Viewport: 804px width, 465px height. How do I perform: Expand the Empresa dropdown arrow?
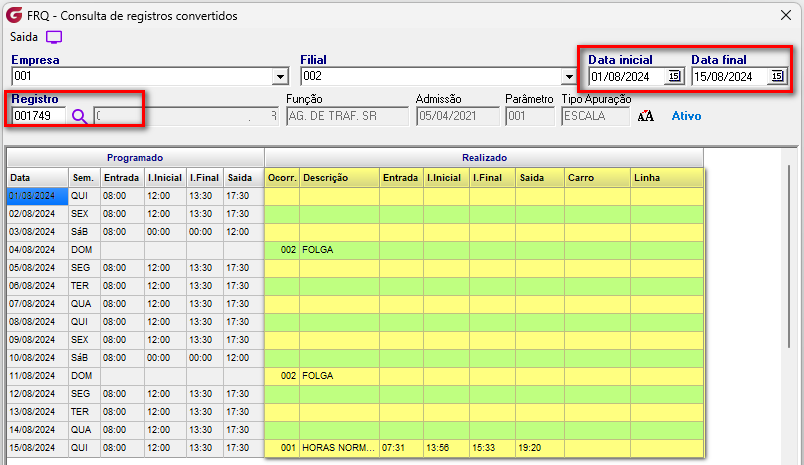[x=280, y=77]
